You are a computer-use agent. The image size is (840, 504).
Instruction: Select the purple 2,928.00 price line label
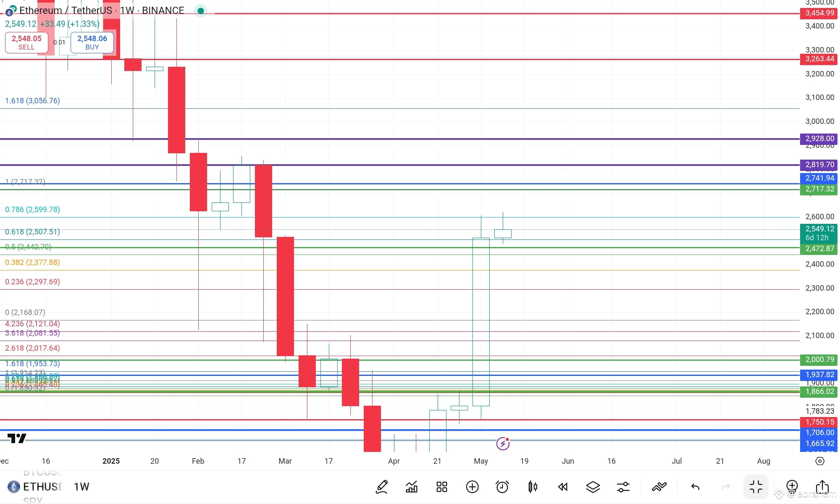[819, 139]
